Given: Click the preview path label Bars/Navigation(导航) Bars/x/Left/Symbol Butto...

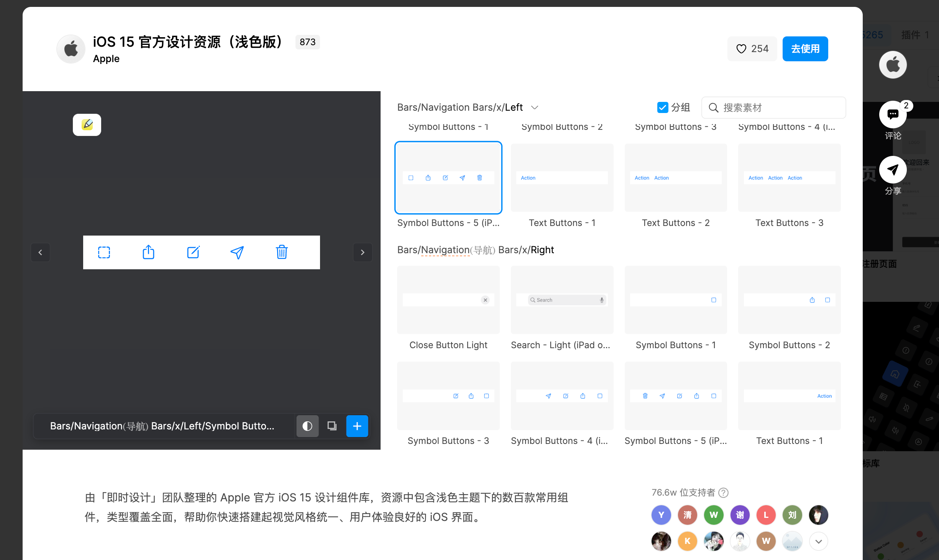Looking at the screenshot, I should pos(162,426).
